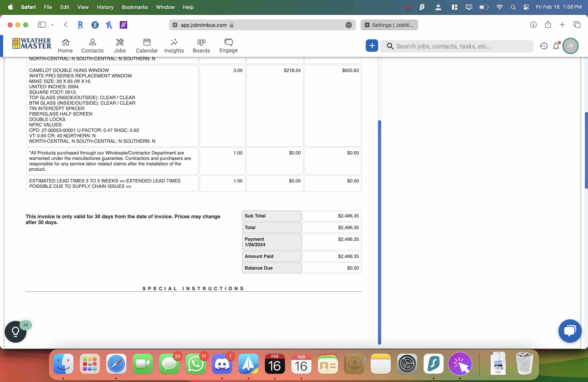Open the address bar more options menu

(349, 25)
